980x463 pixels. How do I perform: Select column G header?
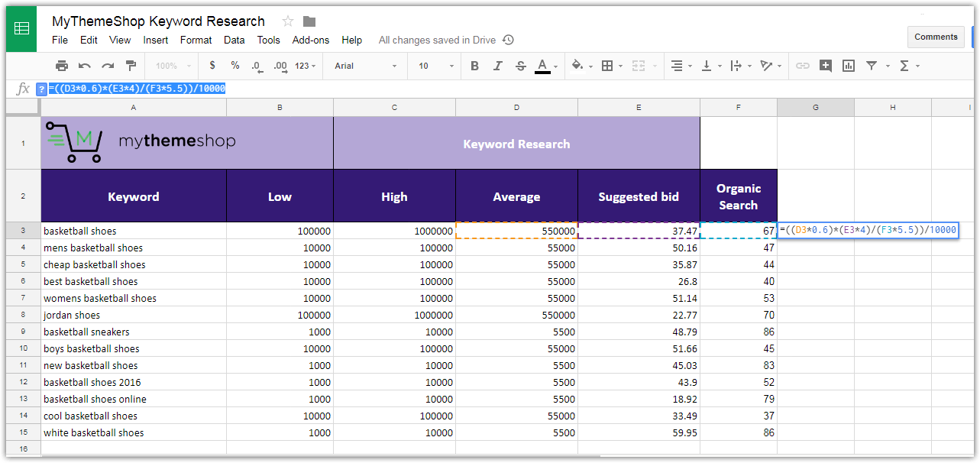(x=816, y=108)
